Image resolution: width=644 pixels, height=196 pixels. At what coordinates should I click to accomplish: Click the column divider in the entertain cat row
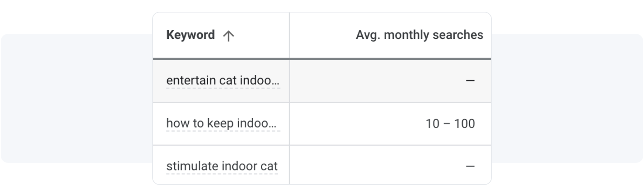pyautogui.click(x=289, y=81)
